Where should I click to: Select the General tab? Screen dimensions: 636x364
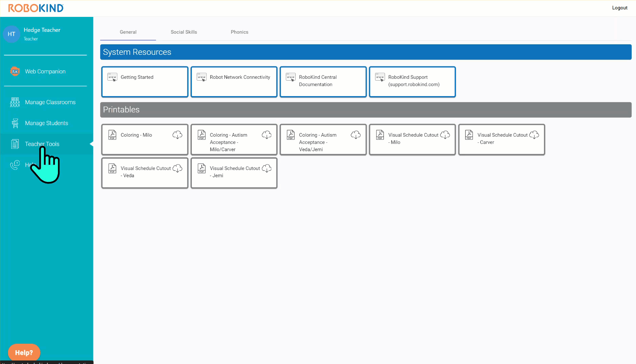[x=128, y=32]
